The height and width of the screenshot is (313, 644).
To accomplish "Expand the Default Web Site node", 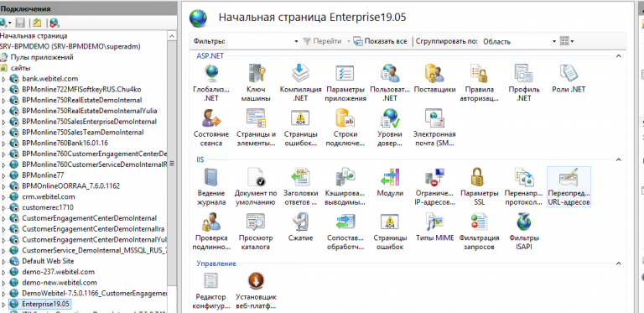I will click(3, 261).
